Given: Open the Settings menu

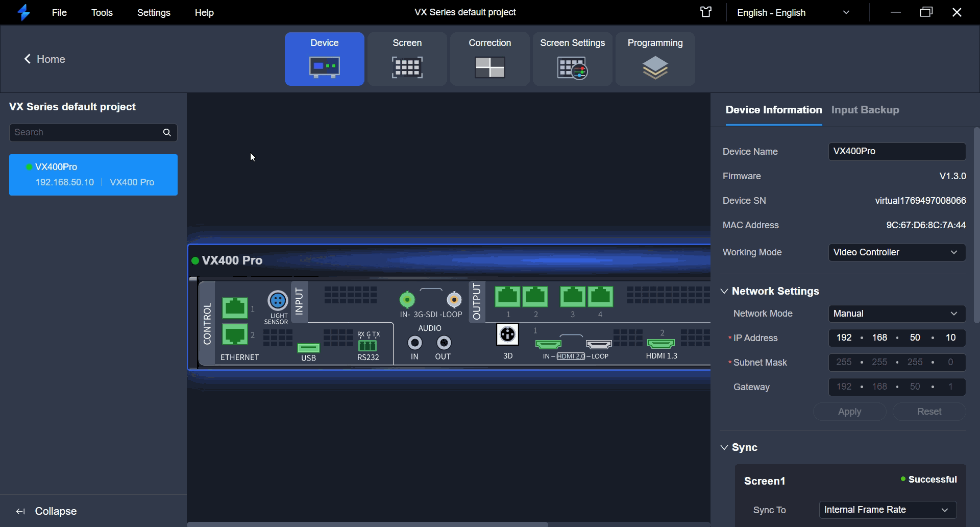Looking at the screenshot, I should (x=154, y=12).
